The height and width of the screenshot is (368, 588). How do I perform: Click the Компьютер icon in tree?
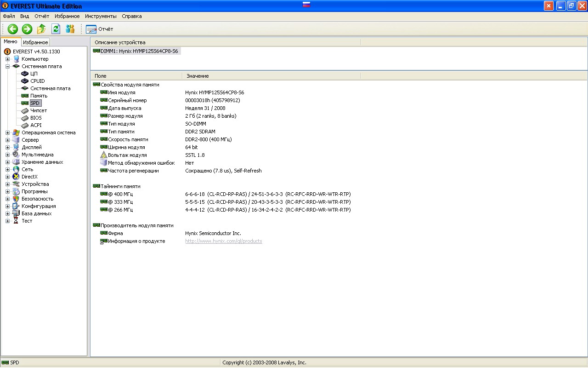pos(16,59)
